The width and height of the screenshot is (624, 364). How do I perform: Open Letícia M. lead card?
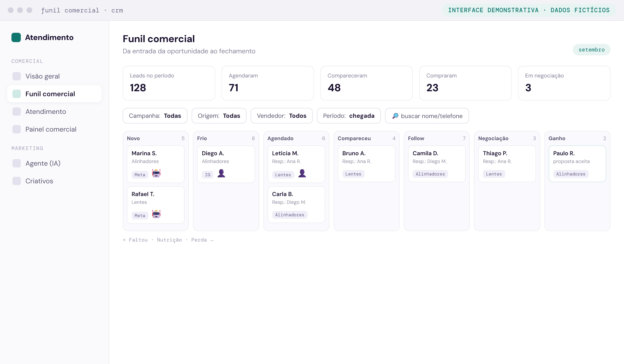296,164
